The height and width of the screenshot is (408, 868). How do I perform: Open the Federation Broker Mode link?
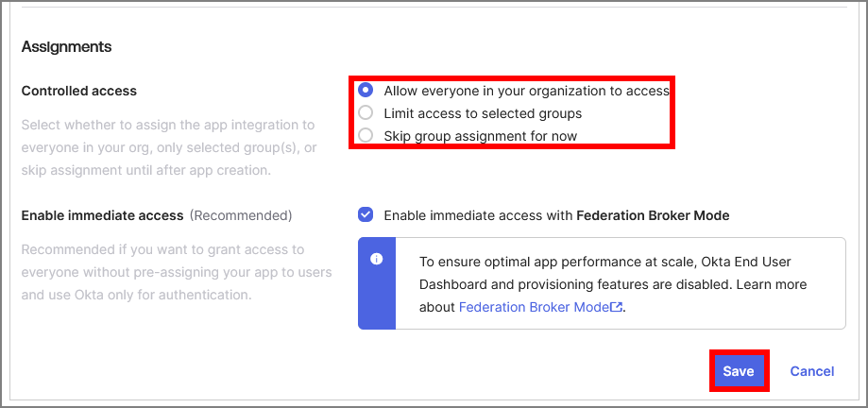535,307
